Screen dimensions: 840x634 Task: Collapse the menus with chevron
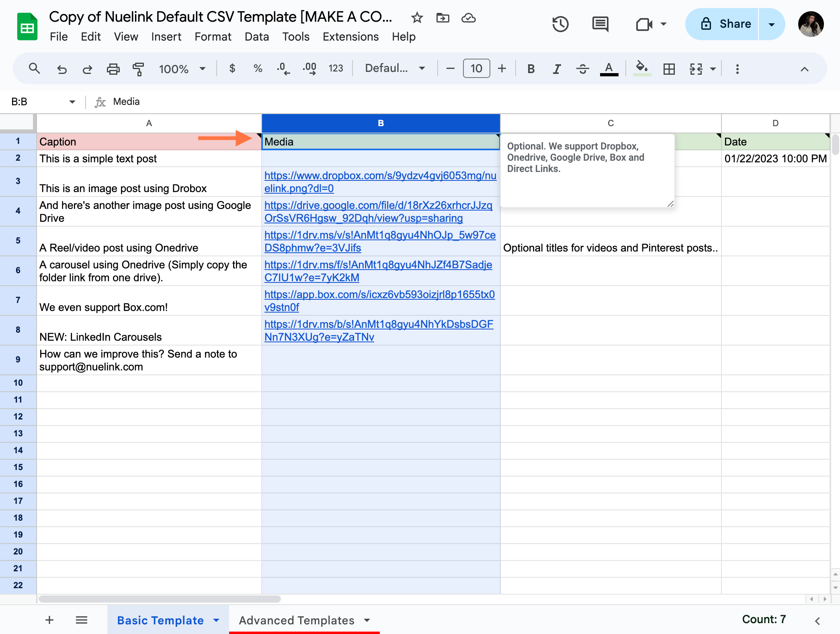click(804, 69)
